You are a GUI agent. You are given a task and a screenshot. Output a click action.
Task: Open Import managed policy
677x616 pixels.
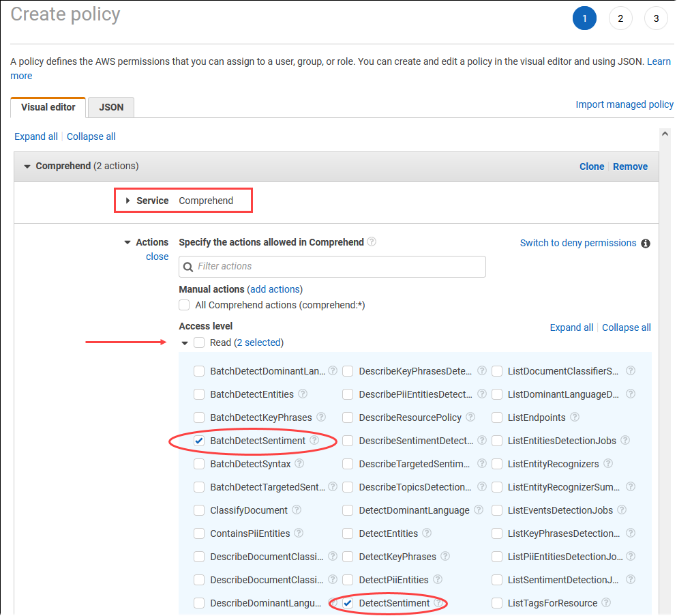click(624, 104)
